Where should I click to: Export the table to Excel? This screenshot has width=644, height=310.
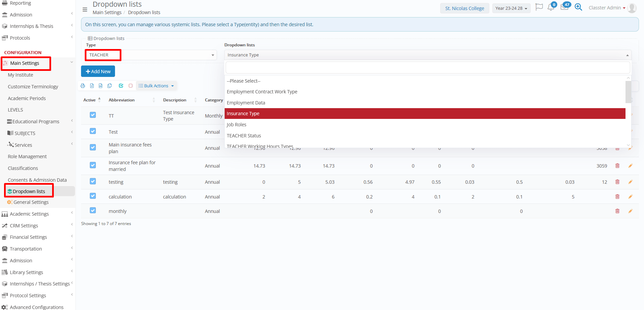point(92,86)
